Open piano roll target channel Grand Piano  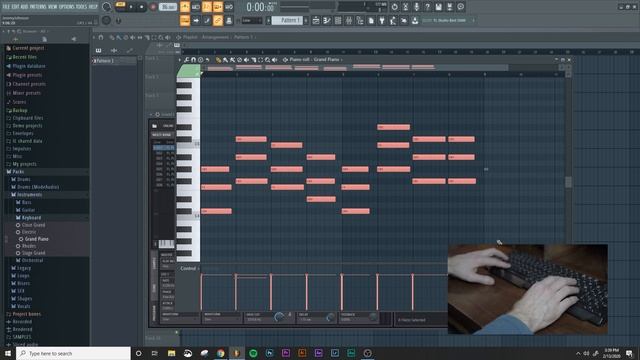[x=327, y=60]
